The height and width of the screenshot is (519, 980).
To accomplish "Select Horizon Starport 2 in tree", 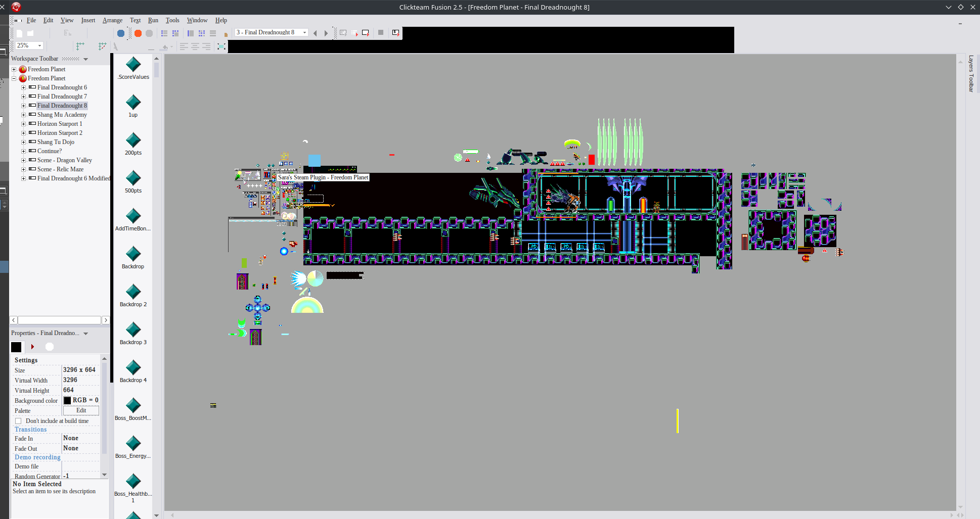I will coord(60,133).
